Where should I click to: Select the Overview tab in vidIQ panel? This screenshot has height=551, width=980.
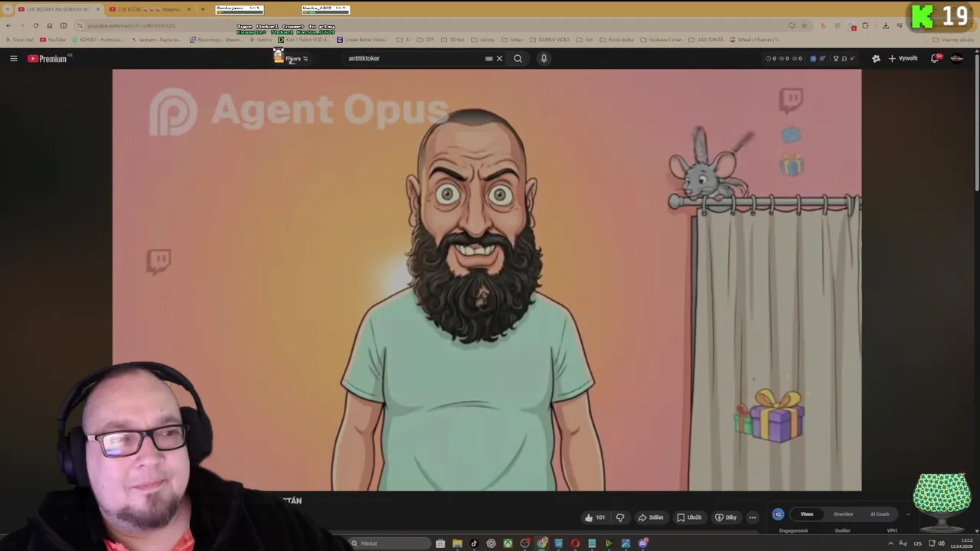(x=843, y=514)
